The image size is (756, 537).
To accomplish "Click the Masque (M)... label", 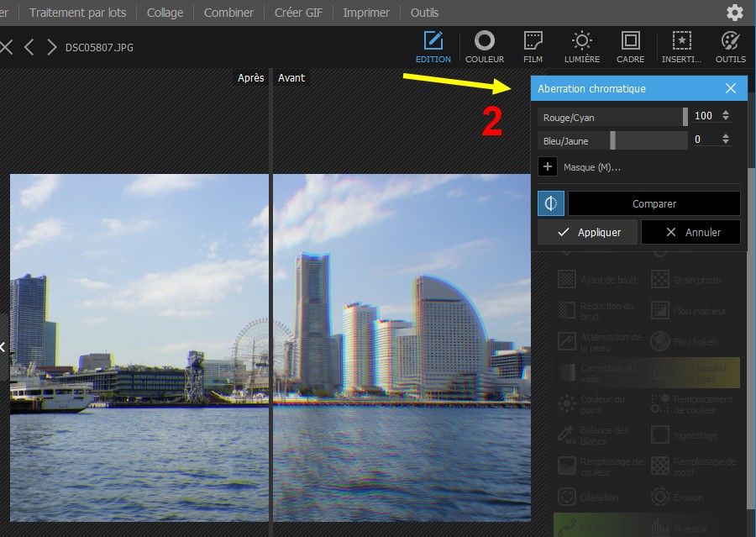I will [x=592, y=167].
